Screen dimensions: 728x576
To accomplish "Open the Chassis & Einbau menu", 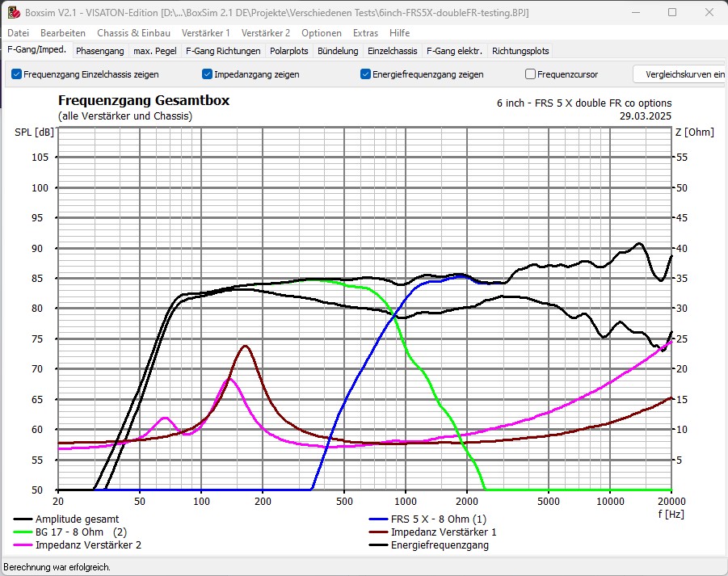I will coord(133,33).
